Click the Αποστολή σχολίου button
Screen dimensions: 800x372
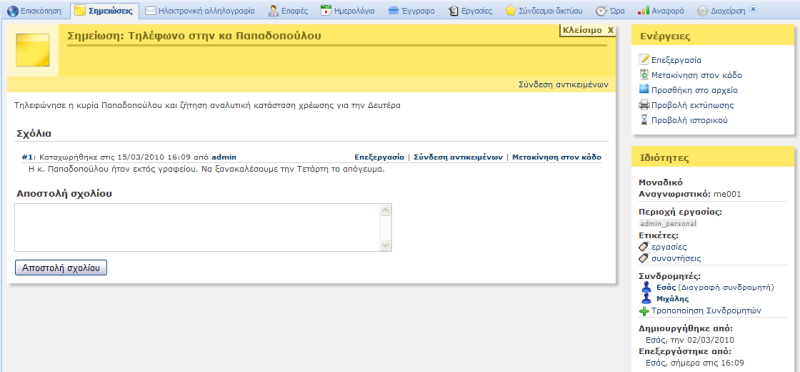click(61, 267)
